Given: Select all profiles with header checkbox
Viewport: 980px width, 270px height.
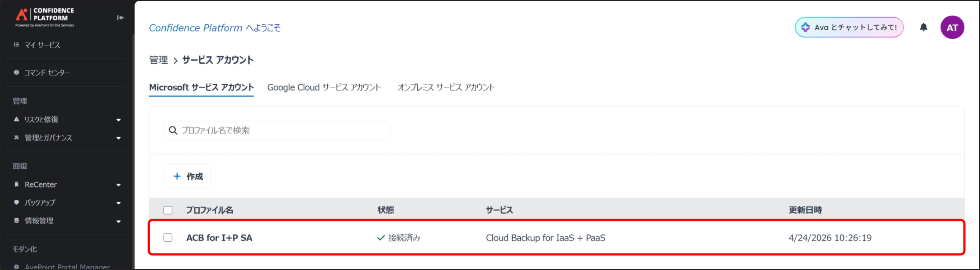Looking at the screenshot, I should click(168, 210).
